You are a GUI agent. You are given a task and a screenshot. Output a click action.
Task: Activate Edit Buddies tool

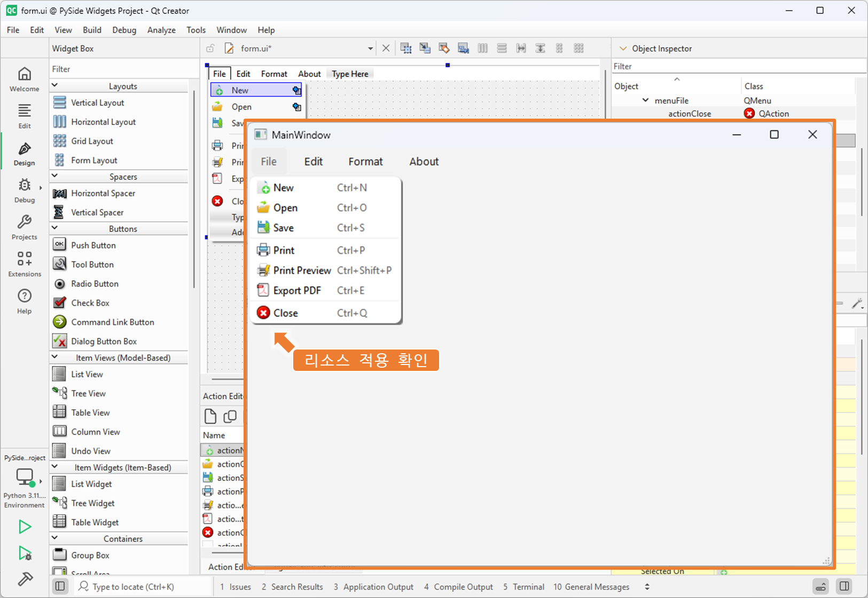[x=444, y=49]
